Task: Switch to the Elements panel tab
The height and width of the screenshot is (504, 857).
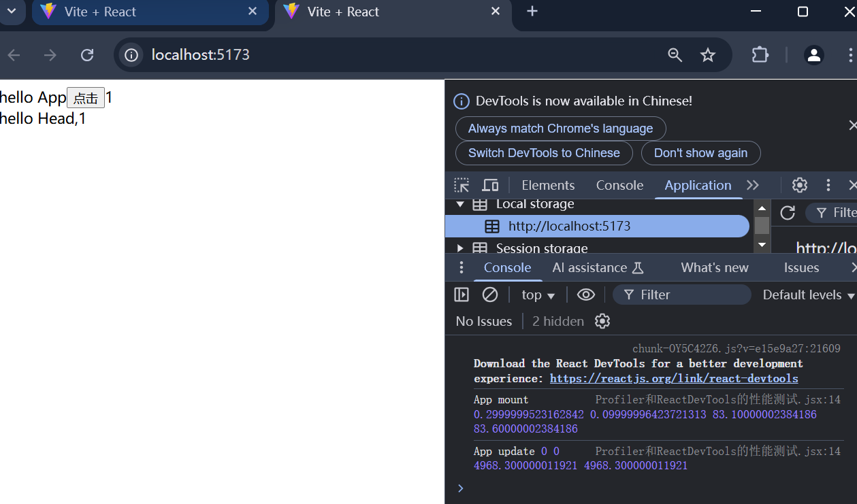Action: click(x=548, y=185)
